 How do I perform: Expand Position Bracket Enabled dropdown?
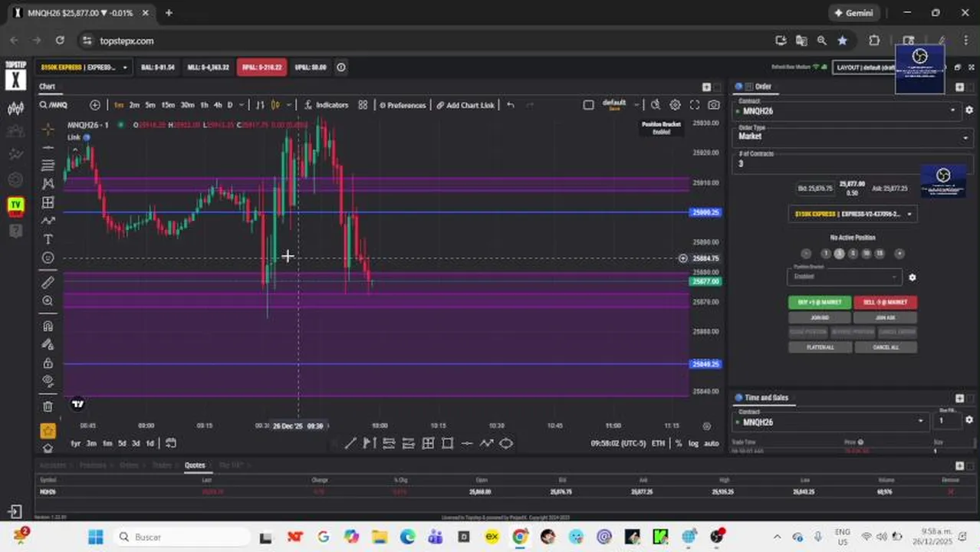click(x=844, y=276)
